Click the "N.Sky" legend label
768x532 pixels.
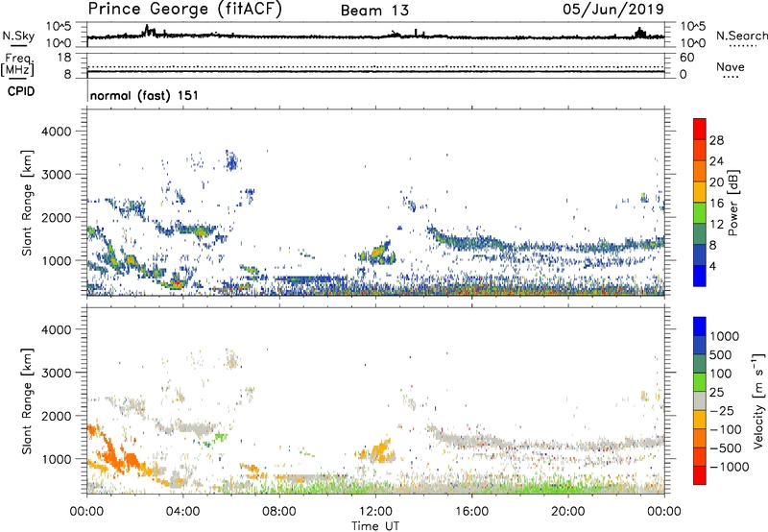[x=18, y=36]
